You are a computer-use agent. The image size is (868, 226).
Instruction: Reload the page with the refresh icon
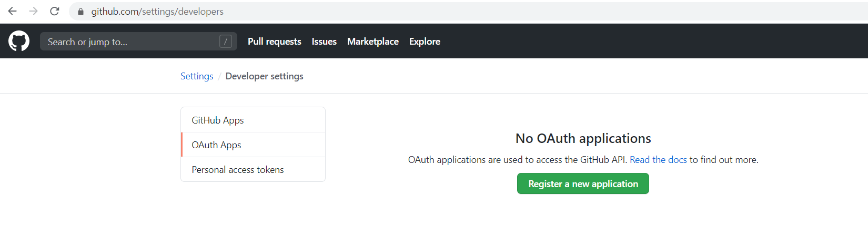coord(54,11)
